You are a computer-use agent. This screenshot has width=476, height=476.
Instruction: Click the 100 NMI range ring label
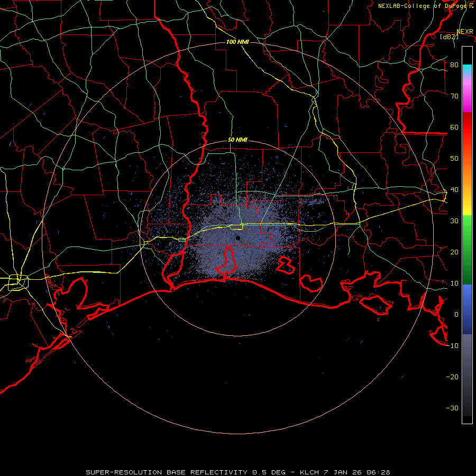click(237, 42)
